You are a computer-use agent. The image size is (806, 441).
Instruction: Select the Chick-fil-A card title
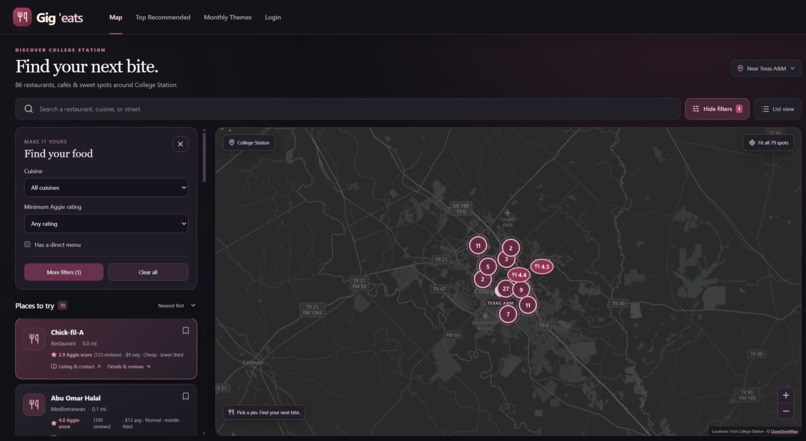(x=67, y=333)
